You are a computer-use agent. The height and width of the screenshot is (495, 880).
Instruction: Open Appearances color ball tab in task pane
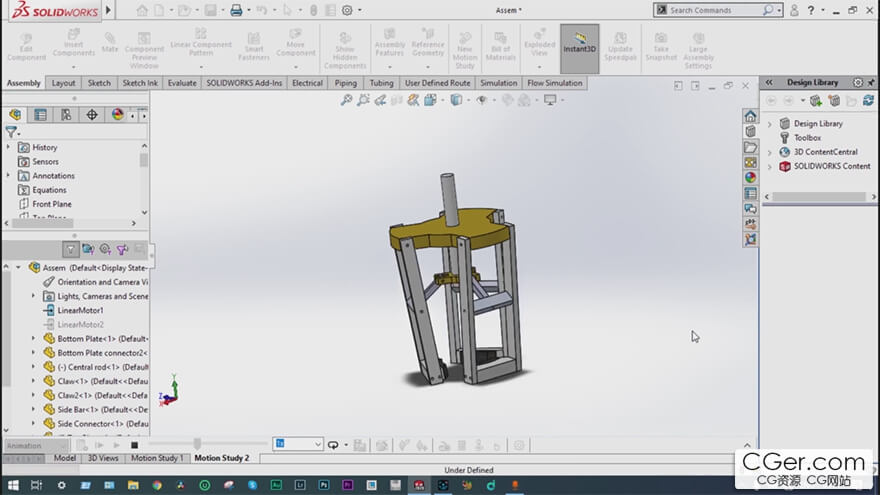(750, 177)
